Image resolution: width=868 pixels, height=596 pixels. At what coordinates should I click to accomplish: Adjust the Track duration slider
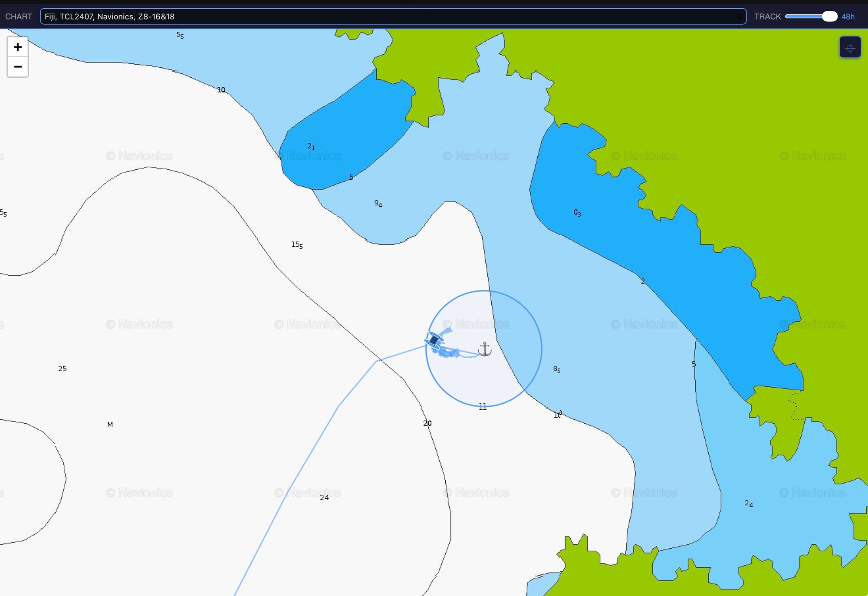(x=811, y=16)
